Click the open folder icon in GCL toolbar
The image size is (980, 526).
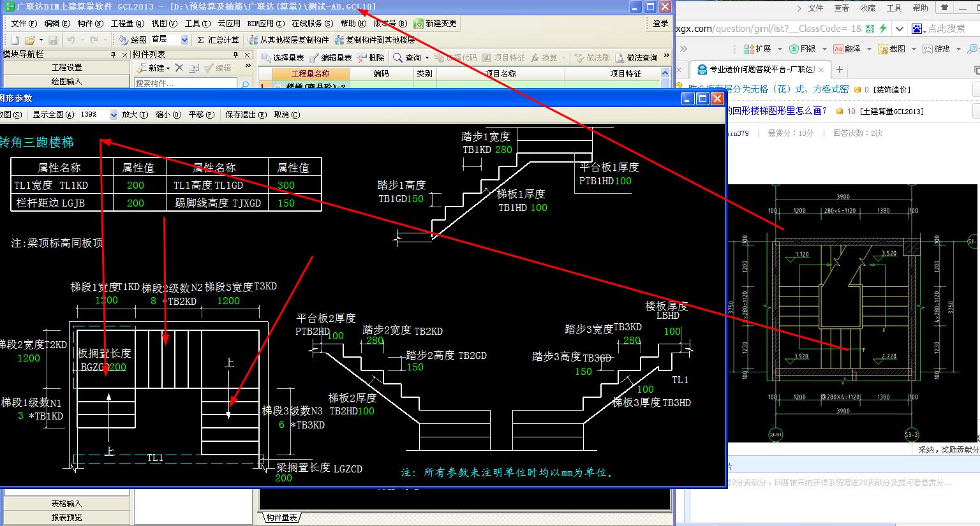[29, 40]
